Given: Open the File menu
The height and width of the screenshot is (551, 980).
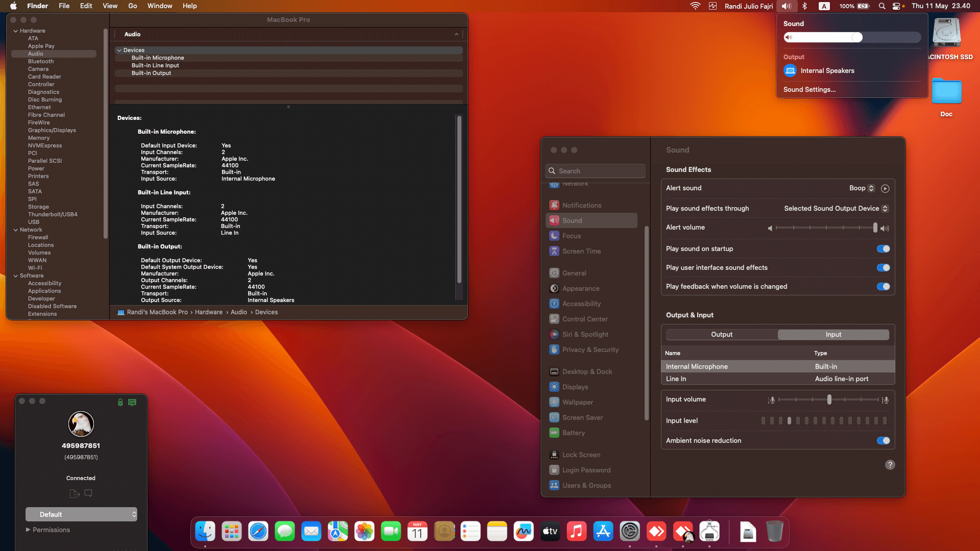Looking at the screenshot, I should tap(64, 6).
